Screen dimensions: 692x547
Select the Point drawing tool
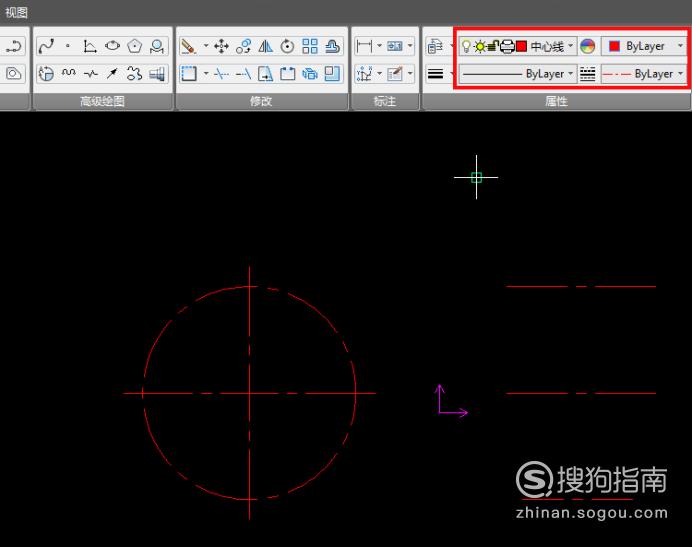point(68,46)
